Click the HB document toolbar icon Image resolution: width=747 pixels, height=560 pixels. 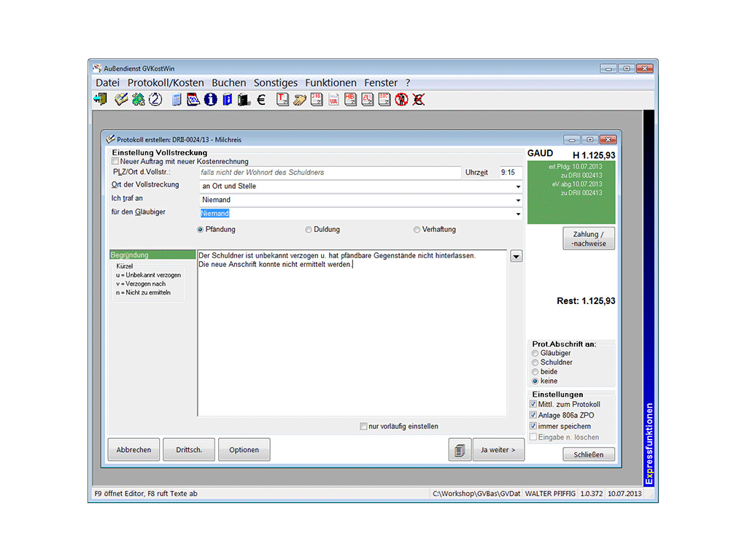(x=350, y=100)
